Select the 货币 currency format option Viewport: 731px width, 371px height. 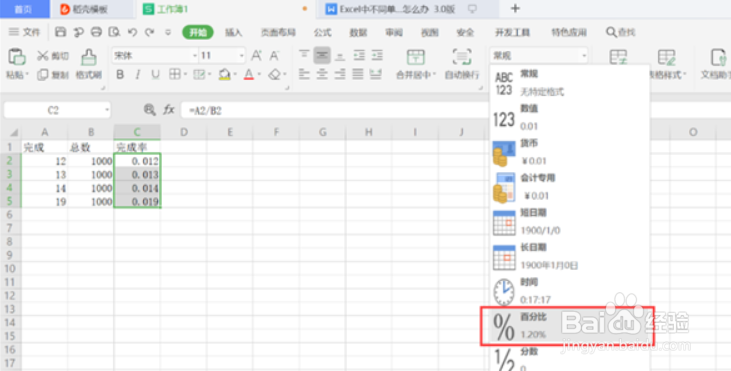[570, 152]
